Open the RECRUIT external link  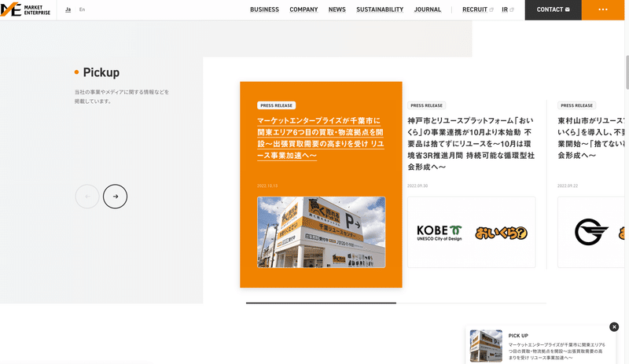pyautogui.click(x=478, y=9)
